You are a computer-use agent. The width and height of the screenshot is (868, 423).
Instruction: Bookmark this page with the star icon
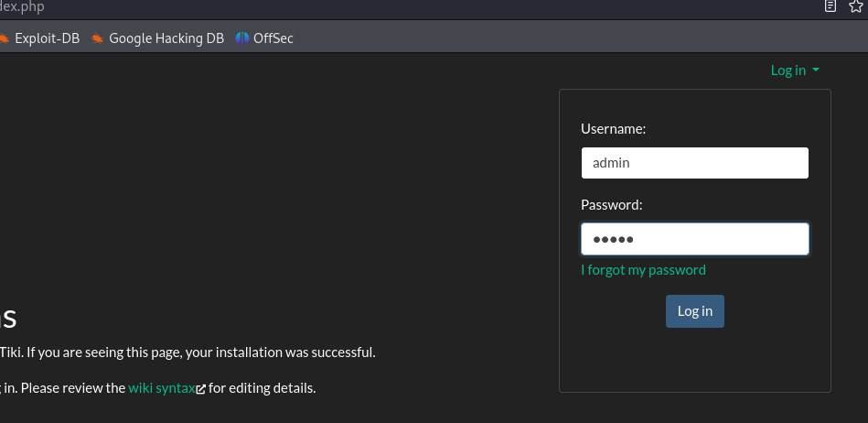click(x=857, y=6)
